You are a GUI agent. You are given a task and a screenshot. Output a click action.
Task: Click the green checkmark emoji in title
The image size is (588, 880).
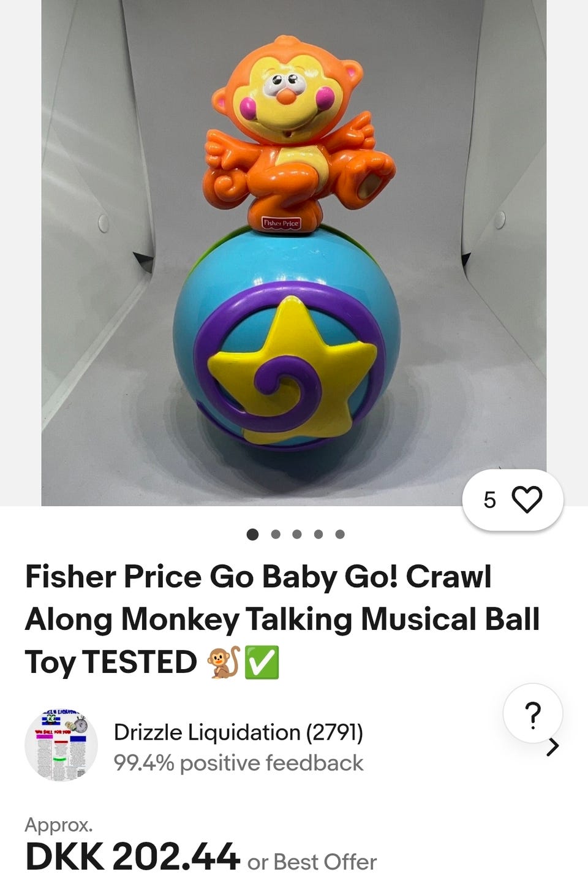coord(262,662)
